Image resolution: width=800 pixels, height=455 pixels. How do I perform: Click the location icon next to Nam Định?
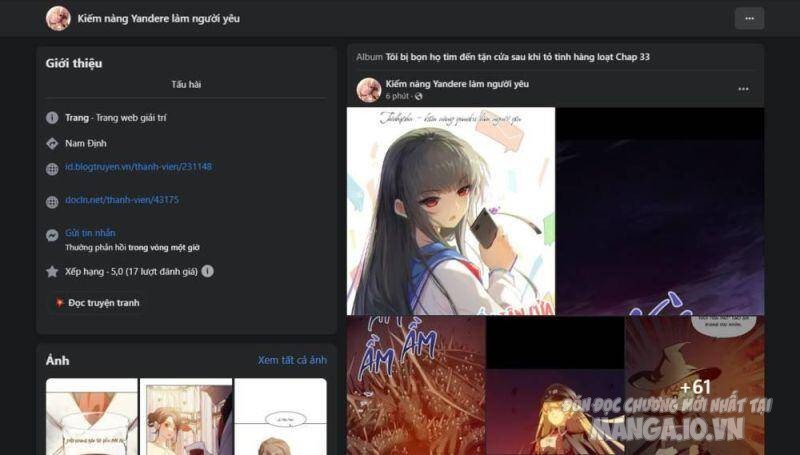[52, 143]
